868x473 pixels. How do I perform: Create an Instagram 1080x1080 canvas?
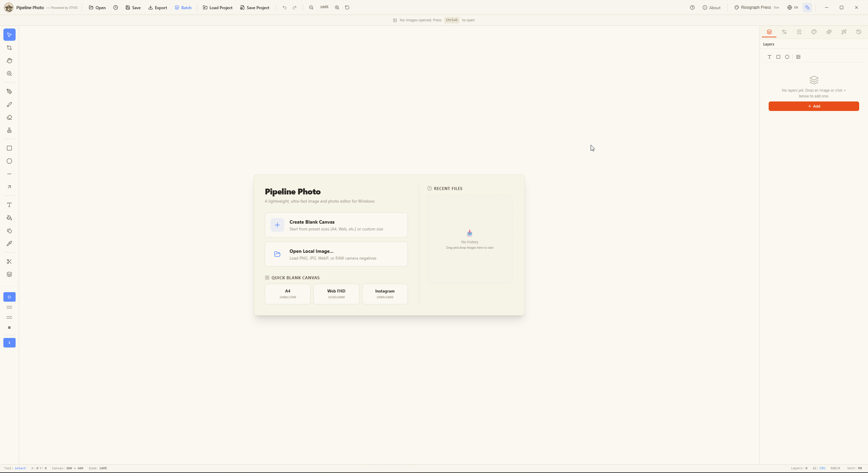385,294
